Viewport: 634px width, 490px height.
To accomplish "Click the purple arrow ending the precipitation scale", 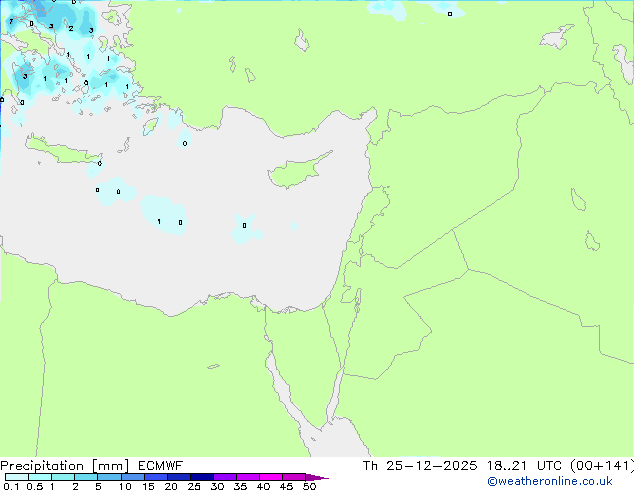I will [317, 477].
